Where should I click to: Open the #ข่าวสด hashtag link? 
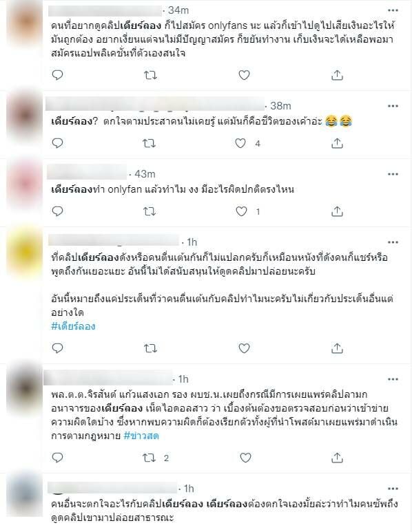141,436
